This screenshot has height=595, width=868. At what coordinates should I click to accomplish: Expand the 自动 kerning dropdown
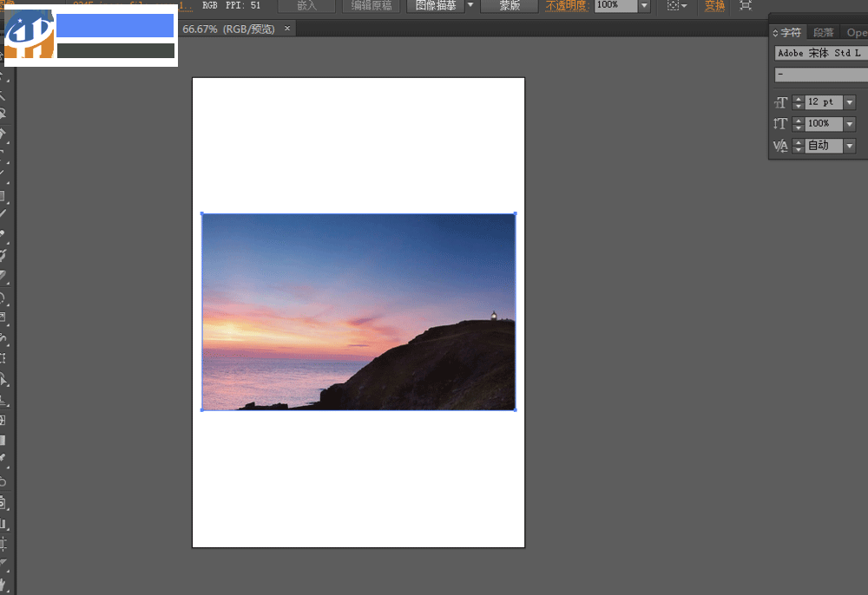point(850,147)
